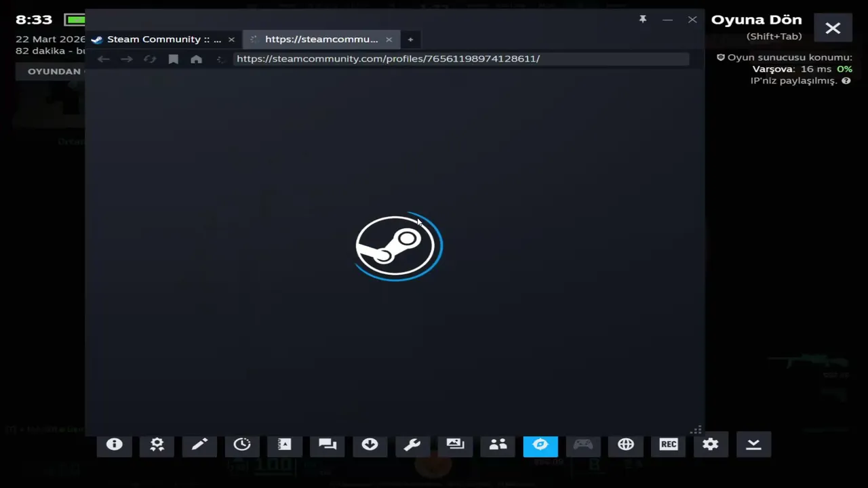
Task: Open the downloads arrow icon
Action: (370, 445)
